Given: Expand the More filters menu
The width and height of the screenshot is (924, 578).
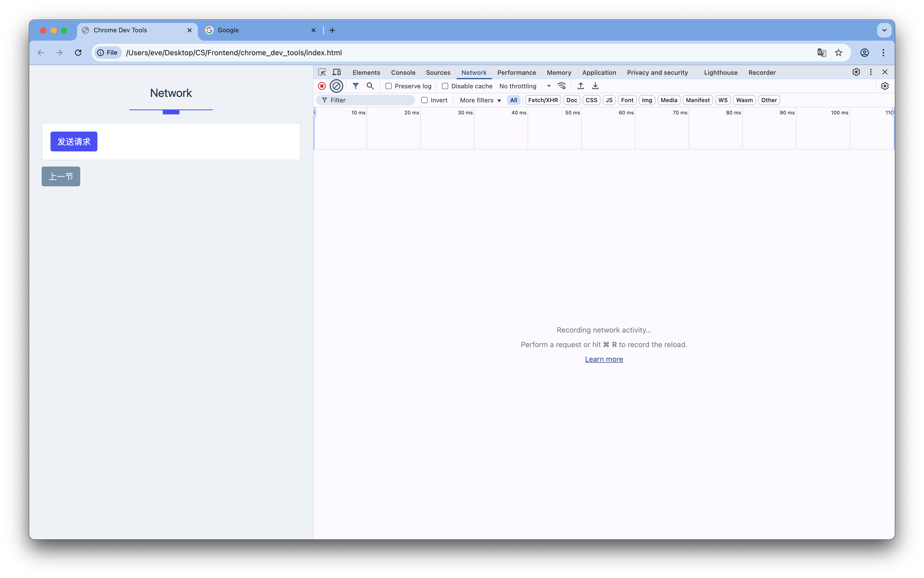Looking at the screenshot, I should [479, 100].
